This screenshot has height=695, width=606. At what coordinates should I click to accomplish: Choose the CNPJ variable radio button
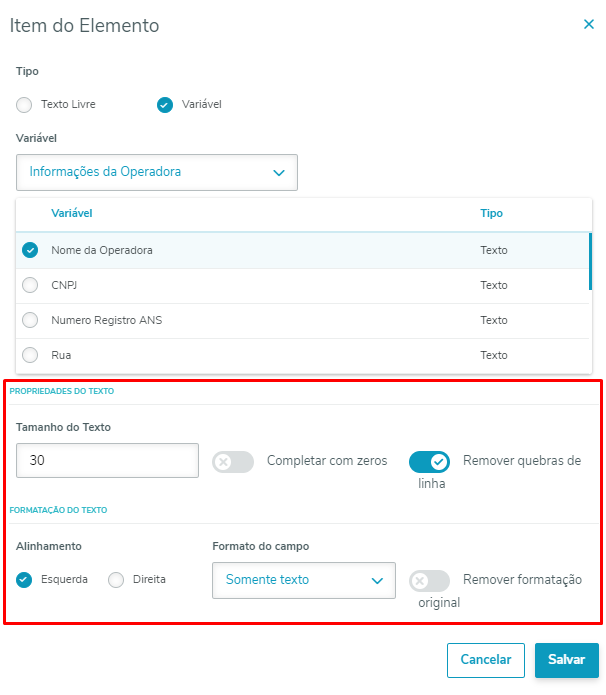coord(30,285)
